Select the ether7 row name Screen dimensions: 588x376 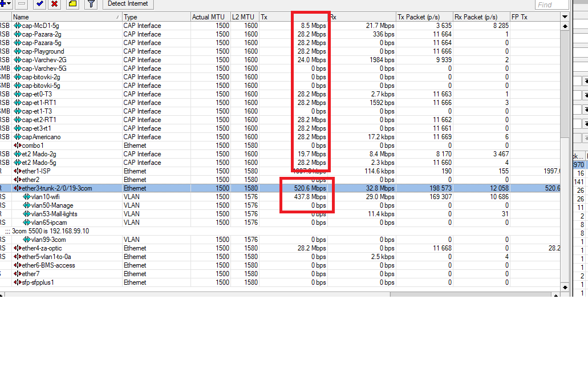coord(31,274)
